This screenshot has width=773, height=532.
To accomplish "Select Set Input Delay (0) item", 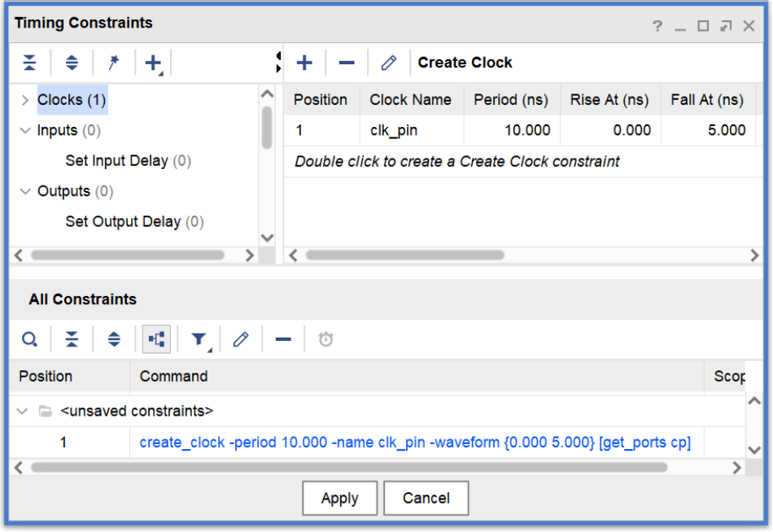I will tap(128, 161).
